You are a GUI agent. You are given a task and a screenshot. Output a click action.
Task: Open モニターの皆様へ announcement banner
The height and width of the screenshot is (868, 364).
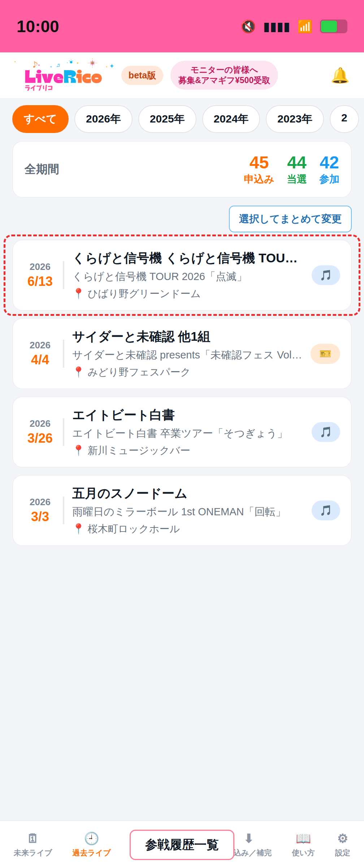pyautogui.click(x=224, y=75)
